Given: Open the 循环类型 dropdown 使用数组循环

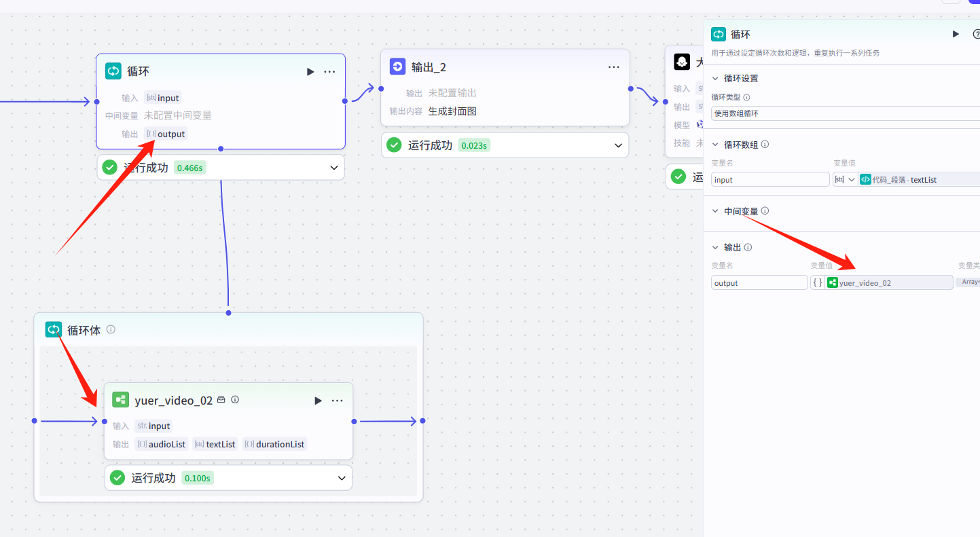Looking at the screenshot, I should 845,113.
